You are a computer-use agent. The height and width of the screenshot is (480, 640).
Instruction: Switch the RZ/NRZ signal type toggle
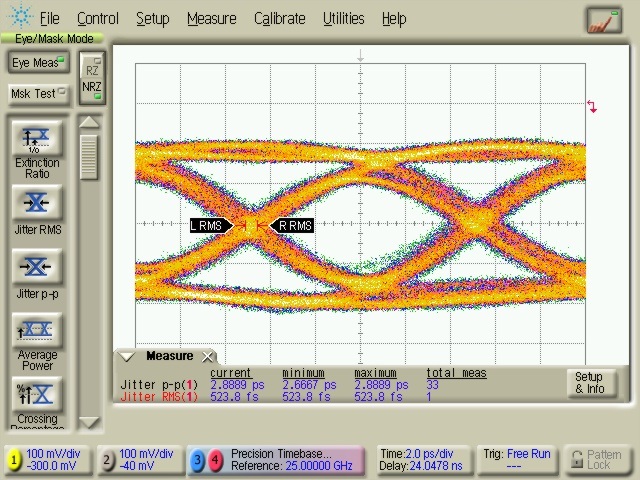click(91, 77)
